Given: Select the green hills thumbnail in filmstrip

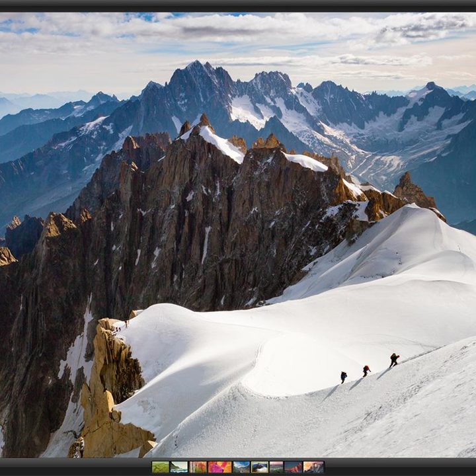Looking at the screenshot, I should click(x=161, y=467).
